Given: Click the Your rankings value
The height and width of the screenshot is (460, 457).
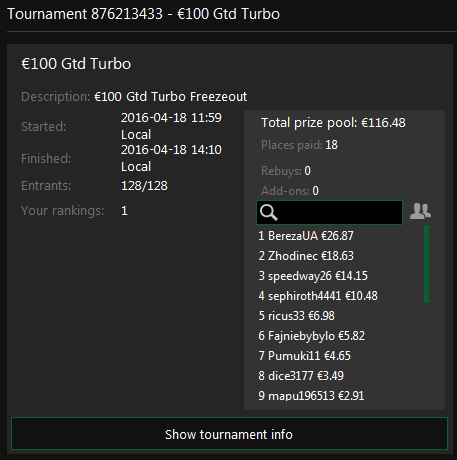Looking at the screenshot, I should pyautogui.click(x=124, y=211).
